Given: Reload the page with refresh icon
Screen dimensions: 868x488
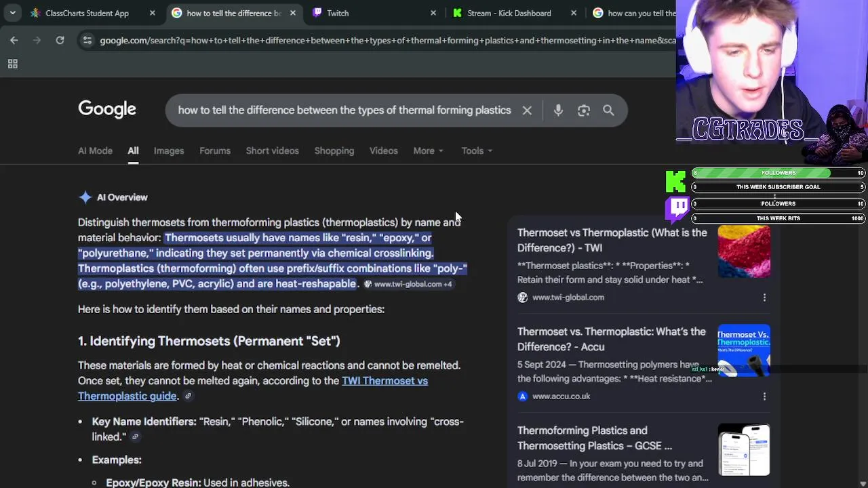Looking at the screenshot, I should click(60, 40).
